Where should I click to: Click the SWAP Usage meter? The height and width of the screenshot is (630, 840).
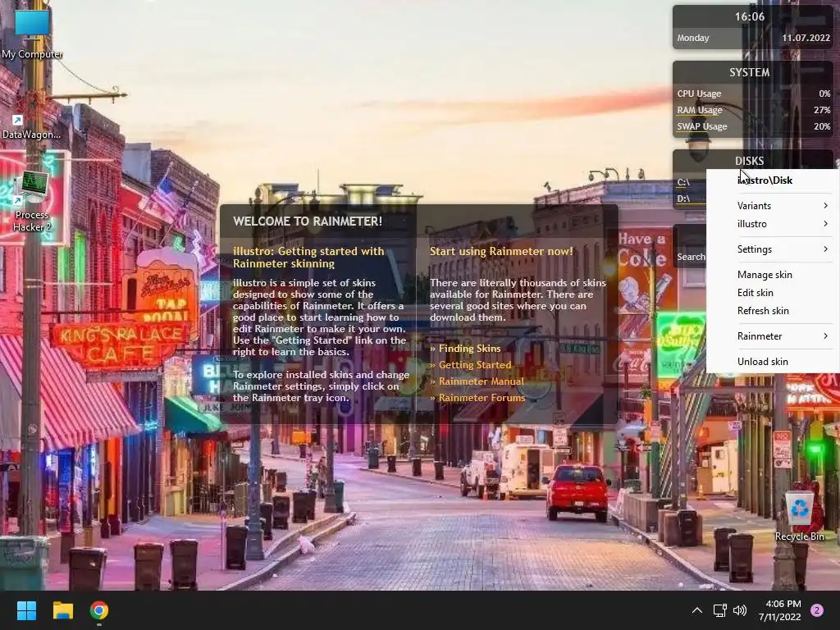tap(753, 126)
